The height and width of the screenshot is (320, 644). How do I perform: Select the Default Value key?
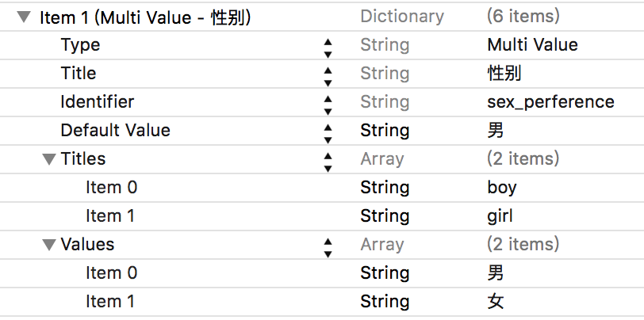click(115, 131)
